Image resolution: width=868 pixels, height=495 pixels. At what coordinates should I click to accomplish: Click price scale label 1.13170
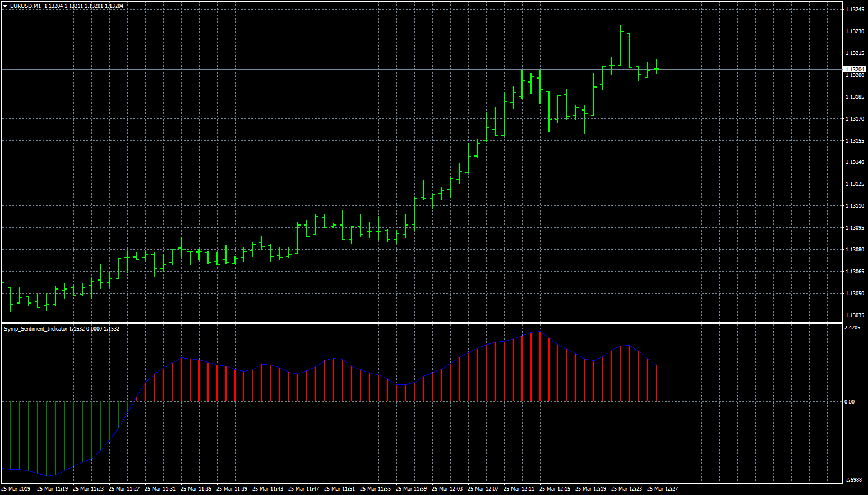[855, 119]
